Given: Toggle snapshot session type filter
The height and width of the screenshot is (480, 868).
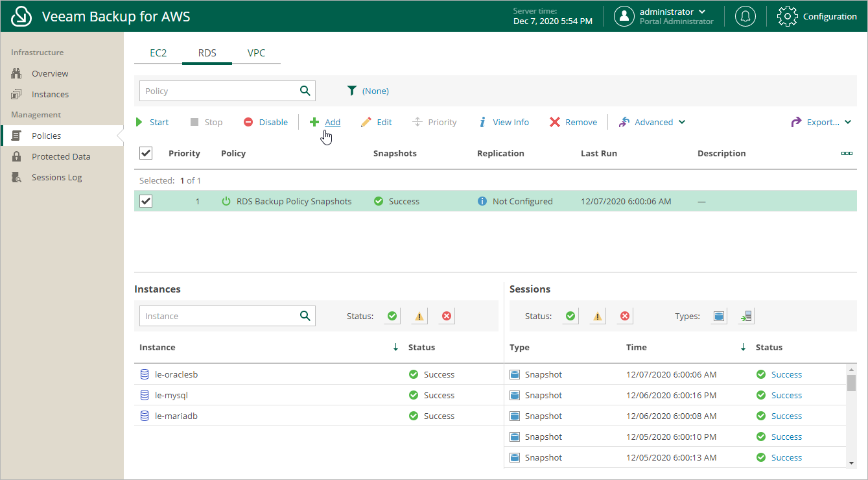Looking at the screenshot, I should point(719,316).
